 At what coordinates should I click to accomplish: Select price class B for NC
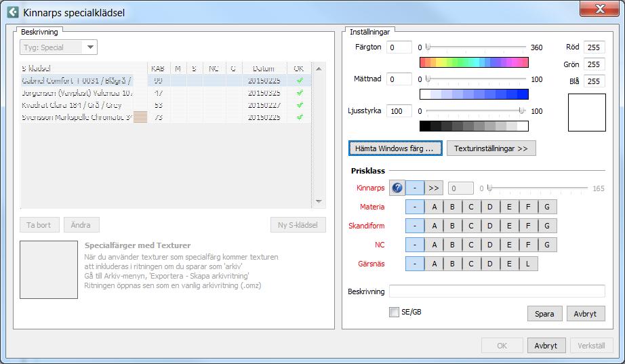452,245
